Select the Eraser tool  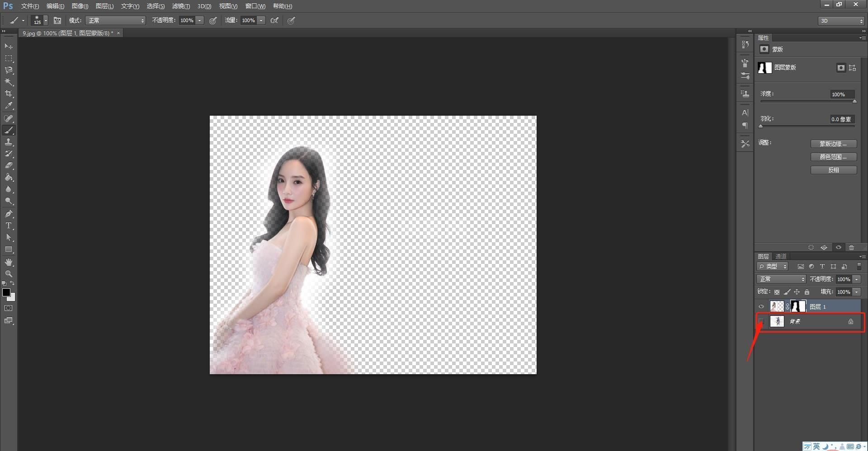tap(9, 165)
